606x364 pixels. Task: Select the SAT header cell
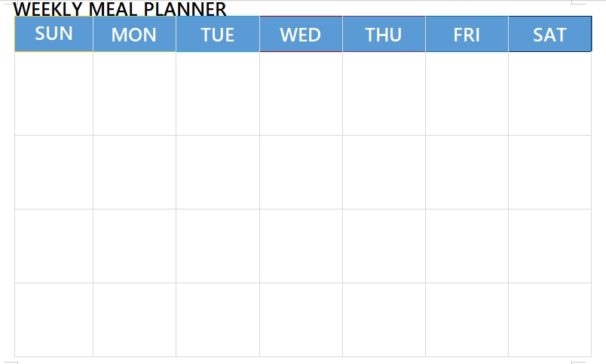tap(549, 35)
